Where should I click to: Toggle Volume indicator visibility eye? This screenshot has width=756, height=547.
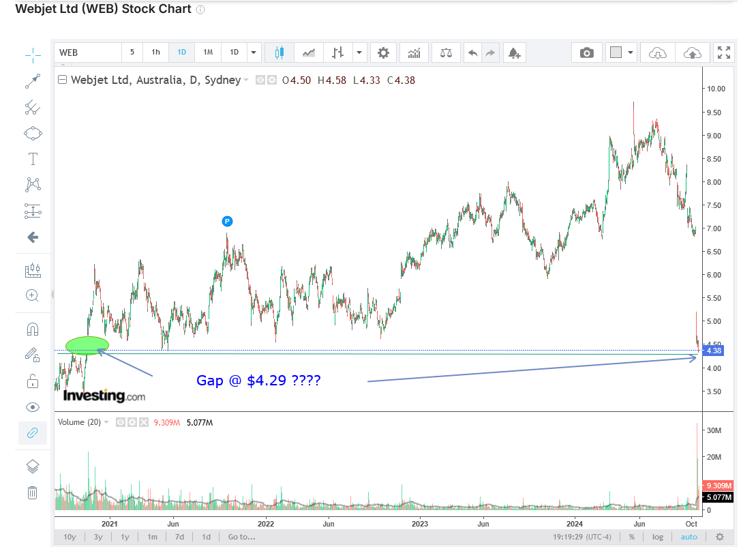coord(121,422)
